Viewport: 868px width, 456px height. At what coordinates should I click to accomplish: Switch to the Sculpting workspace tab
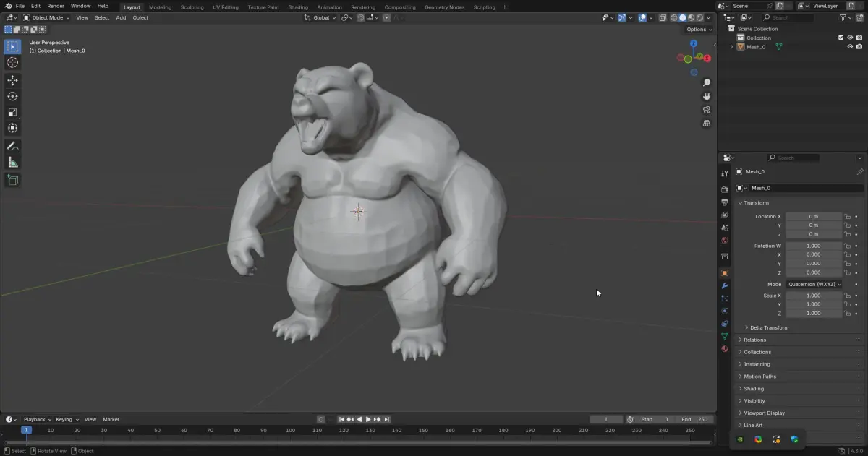[192, 7]
